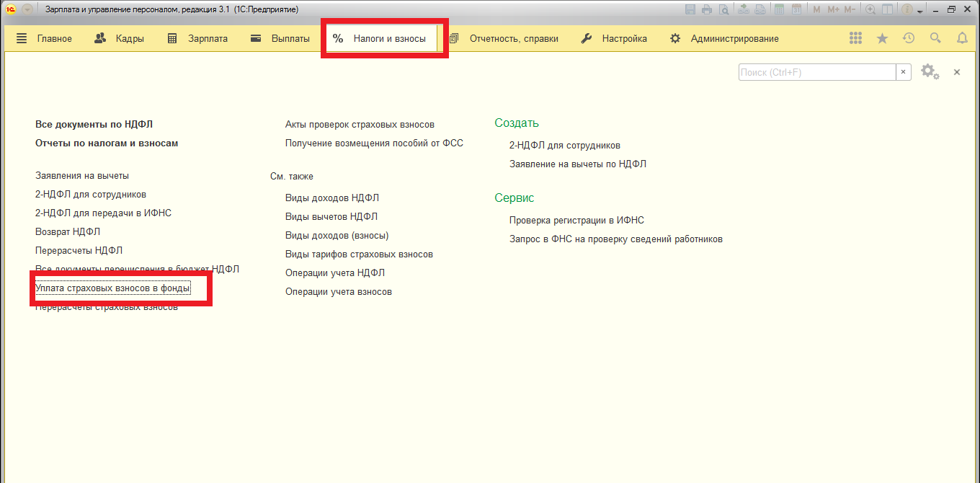Viewport: 980px width, 483px height.
Task: Open Перерасчеты НДФЛ
Action: coord(79,250)
